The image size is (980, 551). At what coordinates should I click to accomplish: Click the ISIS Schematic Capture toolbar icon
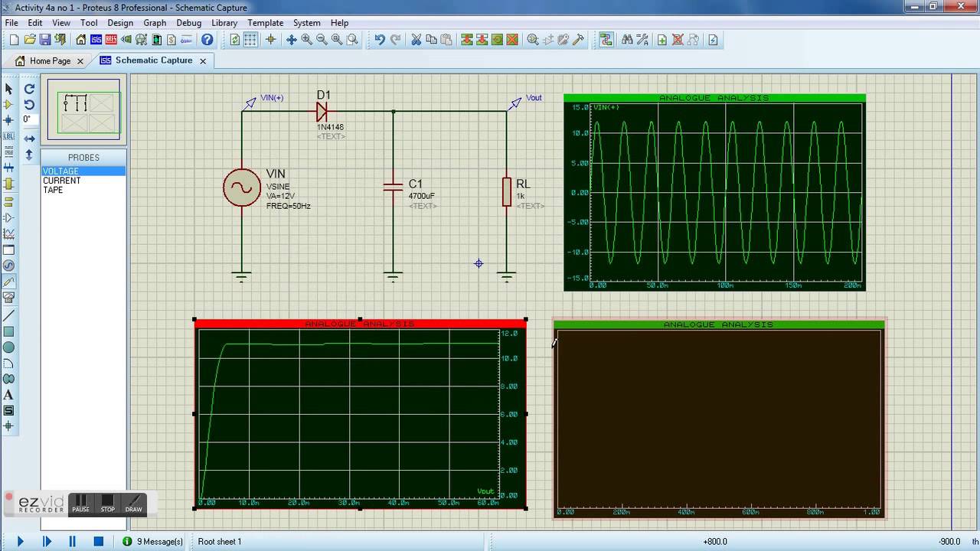pos(96,40)
